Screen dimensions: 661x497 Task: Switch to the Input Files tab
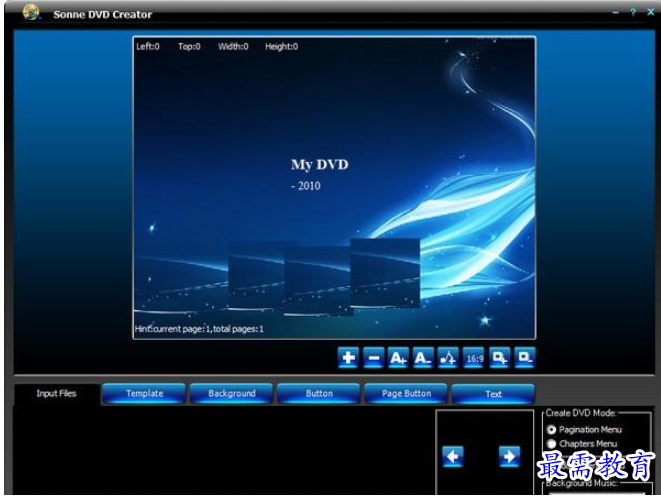pyautogui.click(x=56, y=394)
